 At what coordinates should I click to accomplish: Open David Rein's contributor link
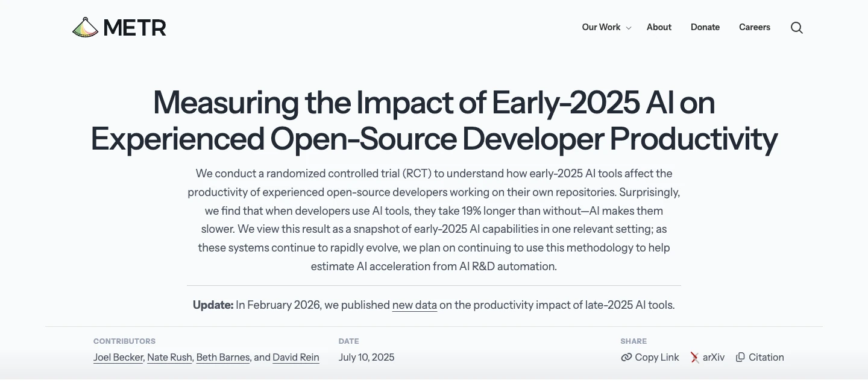pos(296,357)
